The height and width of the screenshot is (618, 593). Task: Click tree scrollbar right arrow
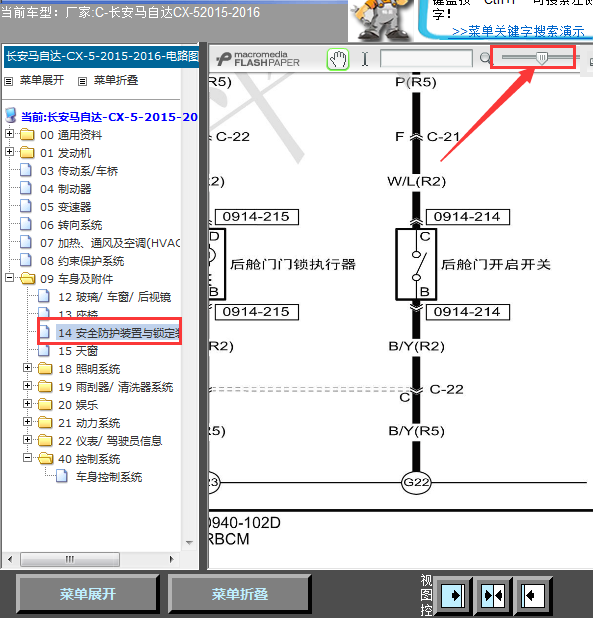pyautogui.click(x=171, y=559)
